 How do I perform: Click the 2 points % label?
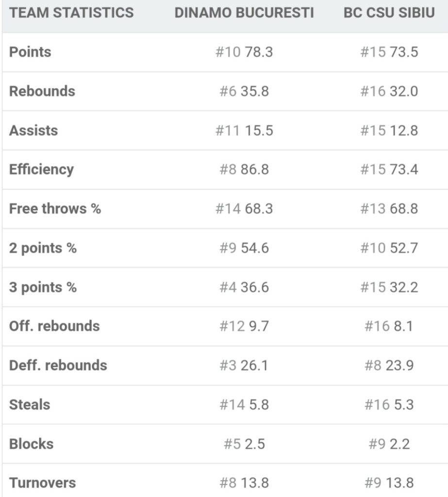(x=43, y=248)
